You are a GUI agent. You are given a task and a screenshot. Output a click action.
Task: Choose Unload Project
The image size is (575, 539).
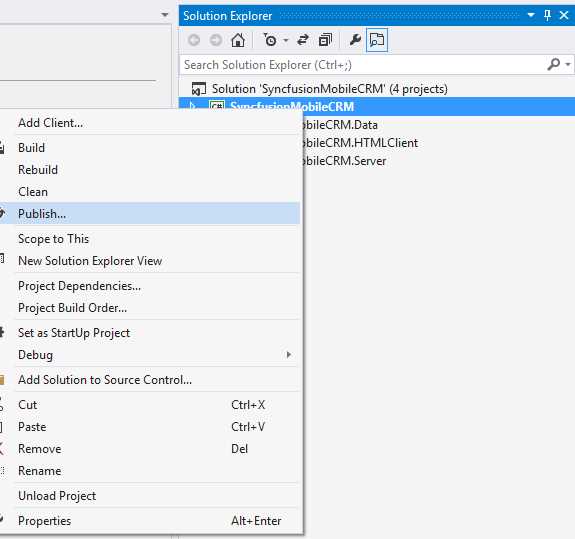[x=150, y=496]
